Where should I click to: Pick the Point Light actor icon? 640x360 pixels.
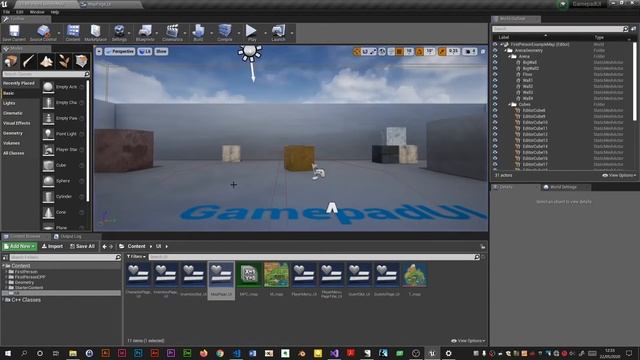(x=48, y=134)
